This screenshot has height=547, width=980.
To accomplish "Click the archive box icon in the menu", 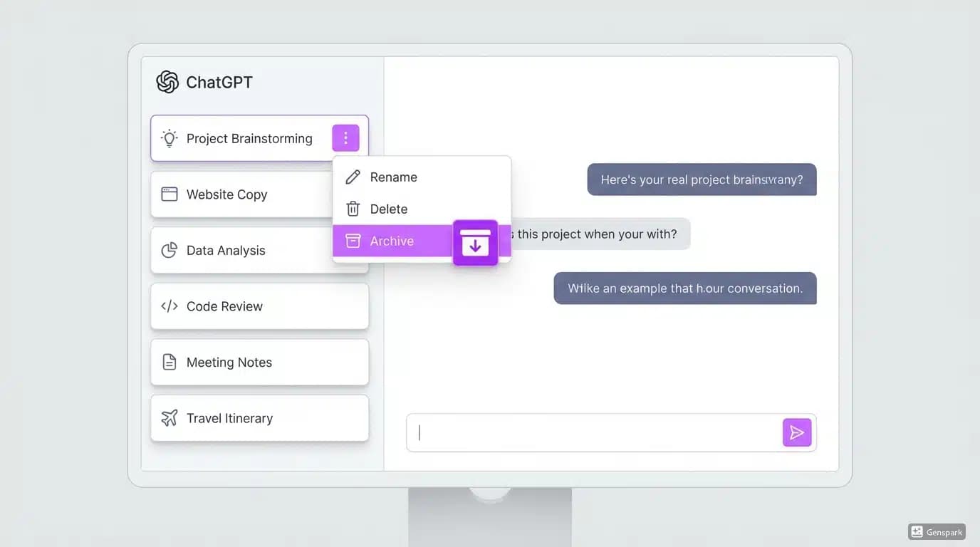I will [x=353, y=241].
